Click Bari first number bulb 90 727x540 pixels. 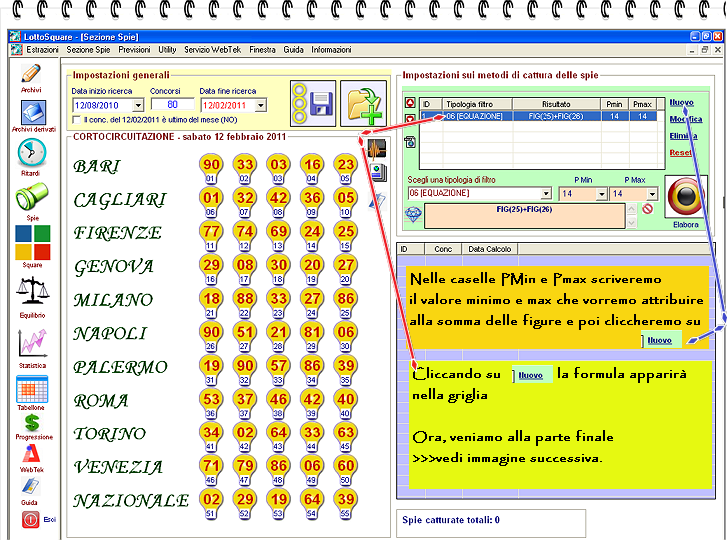point(211,168)
